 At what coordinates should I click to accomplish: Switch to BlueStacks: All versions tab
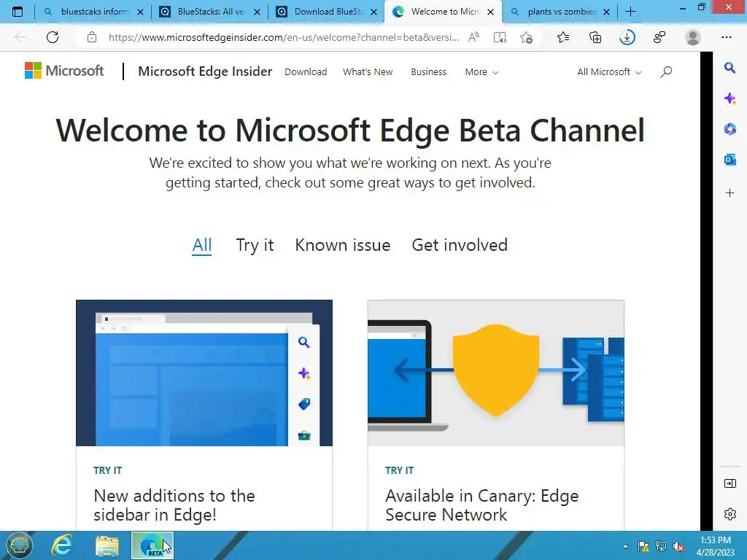coord(209,12)
